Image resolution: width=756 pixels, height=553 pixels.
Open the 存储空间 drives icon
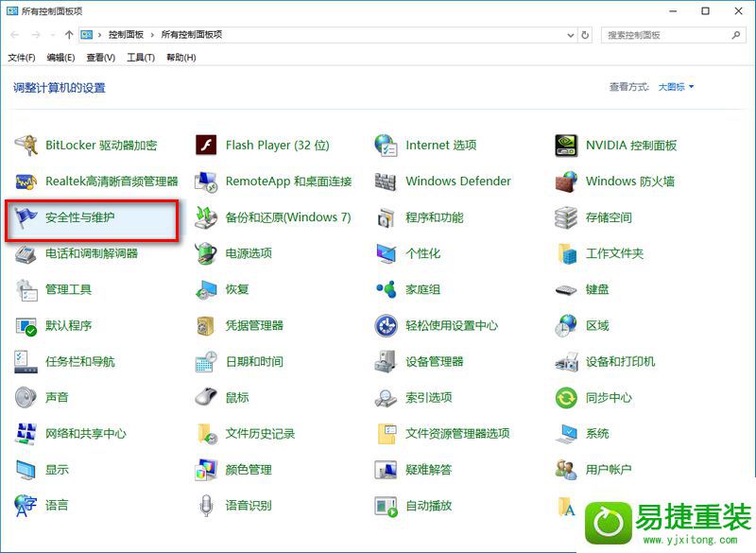[x=566, y=217]
